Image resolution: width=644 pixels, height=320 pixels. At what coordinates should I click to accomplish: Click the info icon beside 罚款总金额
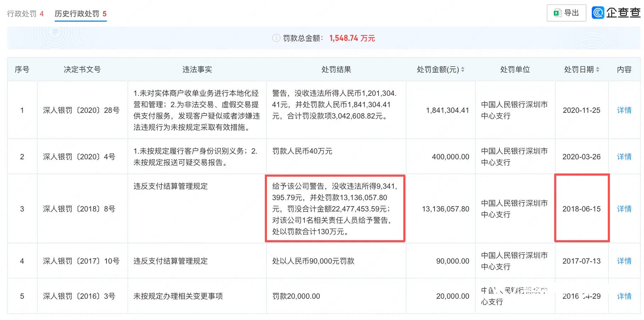coord(276,38)
